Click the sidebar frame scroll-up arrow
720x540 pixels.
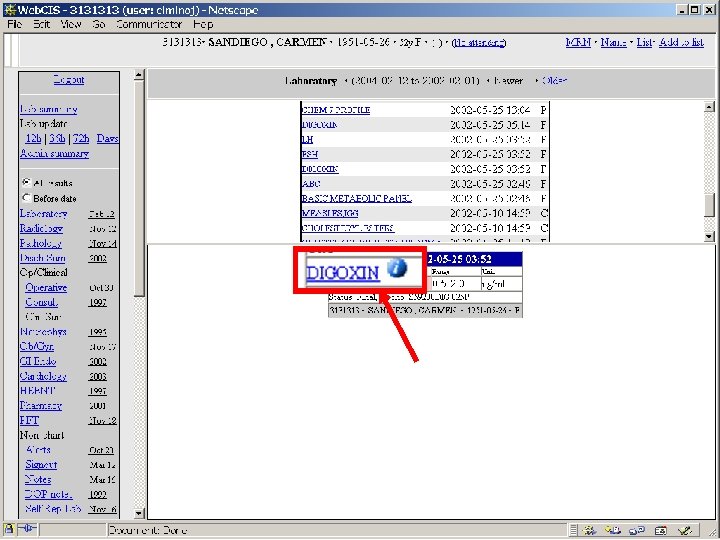coord(139,76)
